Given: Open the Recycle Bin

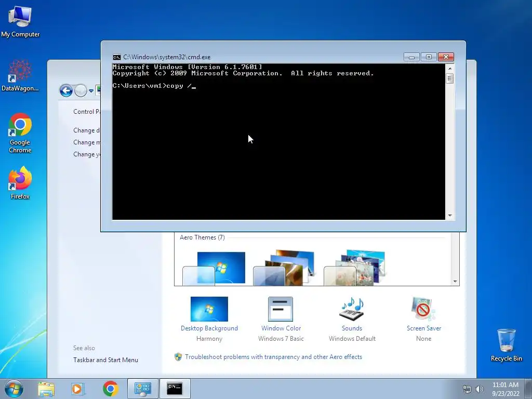Looking at the screenshot, I should 506,345.
